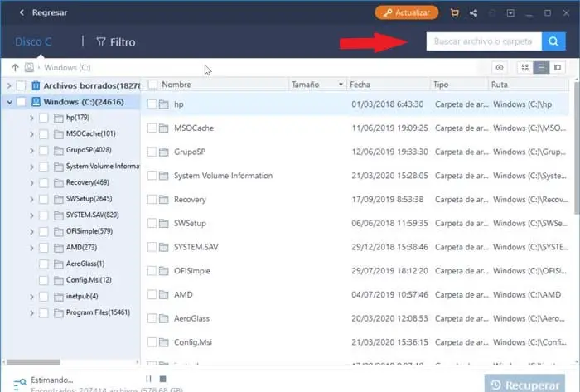Click the MSOCache folder icon in list

click(164, 128)
